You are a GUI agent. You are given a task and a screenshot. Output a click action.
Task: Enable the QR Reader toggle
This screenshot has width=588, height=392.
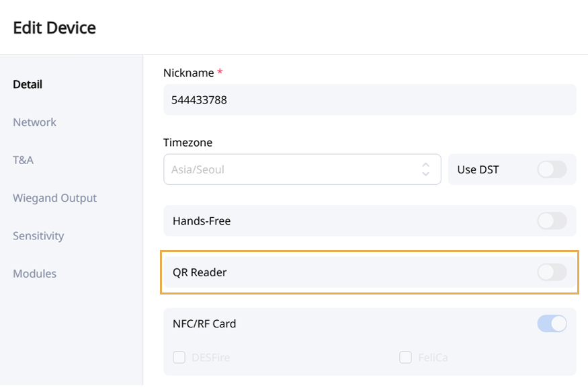[x=552, y=272]
